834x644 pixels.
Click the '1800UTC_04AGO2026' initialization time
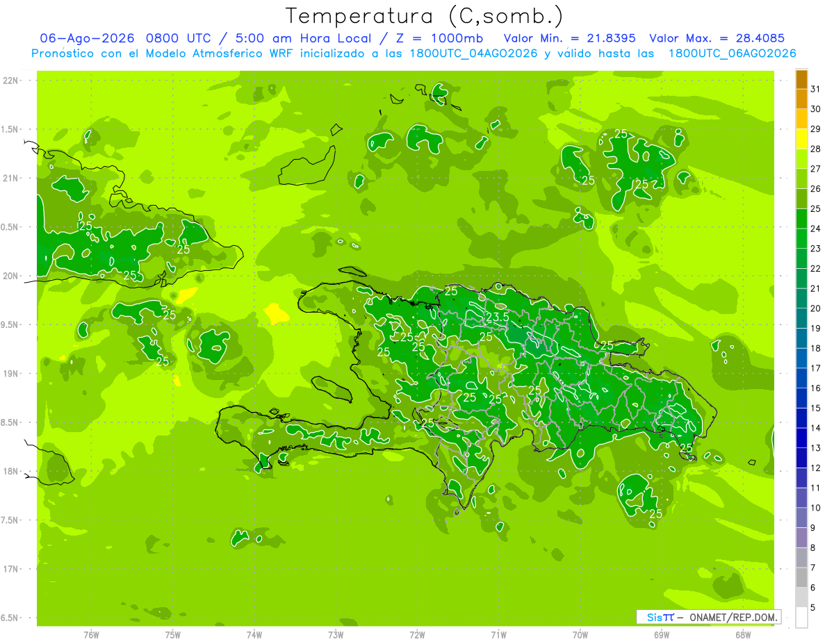[473, 53]
